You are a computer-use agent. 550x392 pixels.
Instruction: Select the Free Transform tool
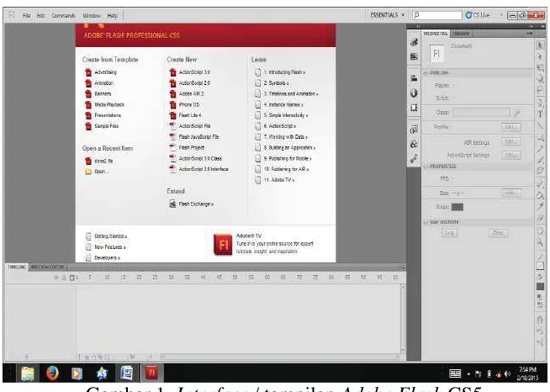(540, 67)
